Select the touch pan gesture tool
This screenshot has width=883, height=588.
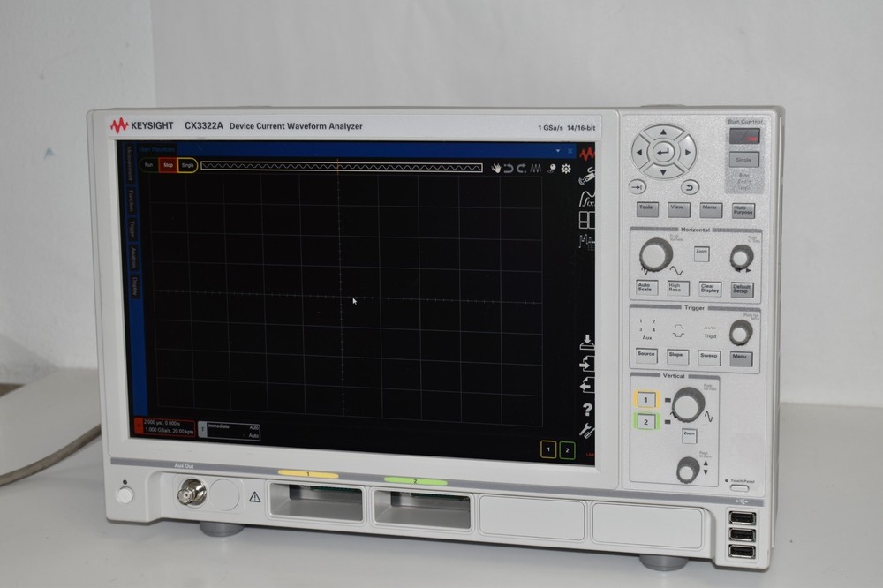click(497, 168)
